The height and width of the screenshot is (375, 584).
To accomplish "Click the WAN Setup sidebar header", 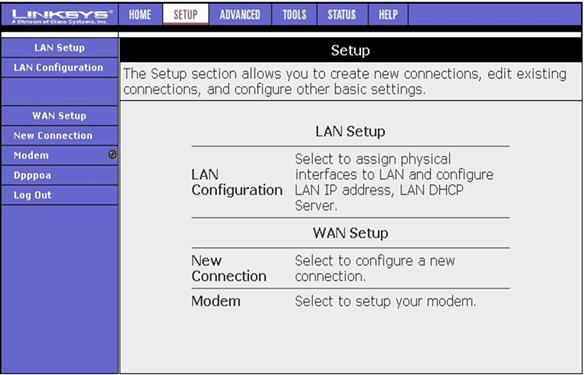I will click(60, 116).
